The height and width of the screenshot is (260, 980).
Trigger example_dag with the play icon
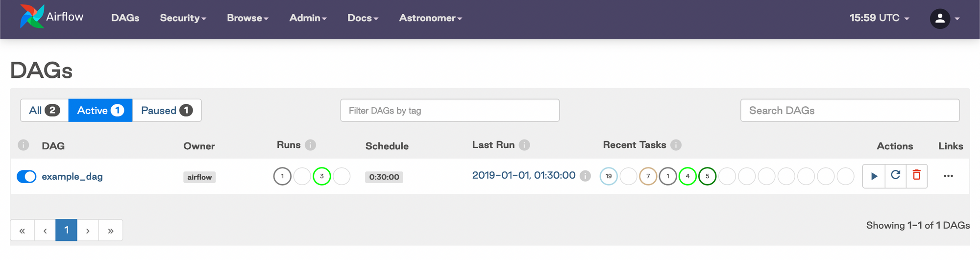[x=874, y=176]
